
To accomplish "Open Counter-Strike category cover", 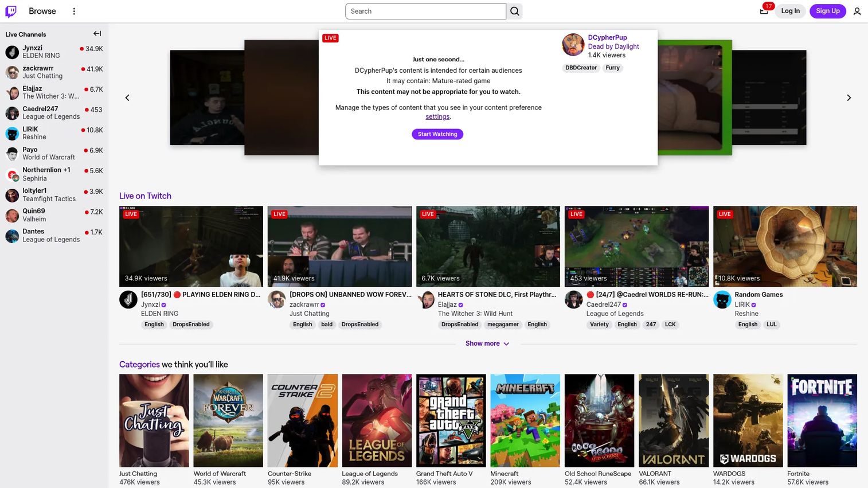I will pos(302,421).
